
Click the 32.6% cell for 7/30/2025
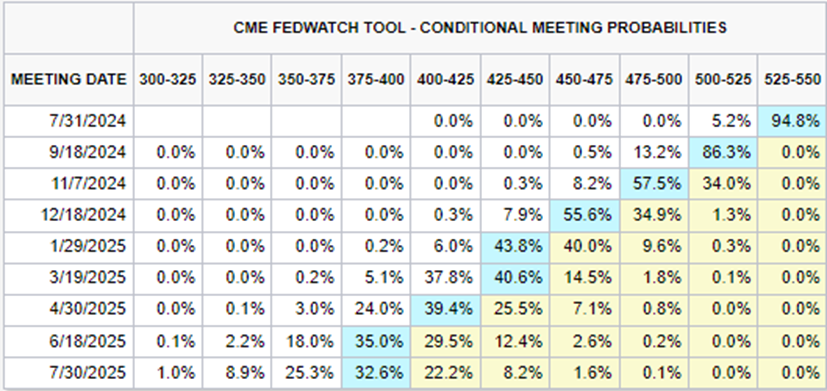(376, 373)
